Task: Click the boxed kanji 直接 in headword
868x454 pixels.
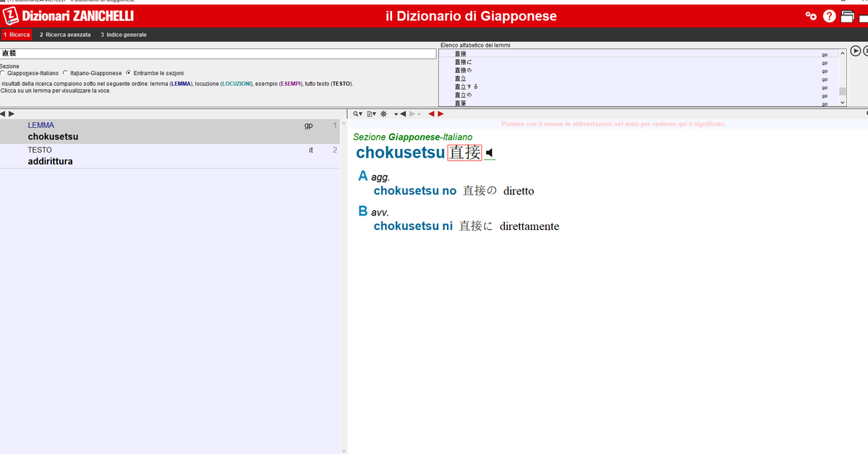Action: click(x=464, y=153)
